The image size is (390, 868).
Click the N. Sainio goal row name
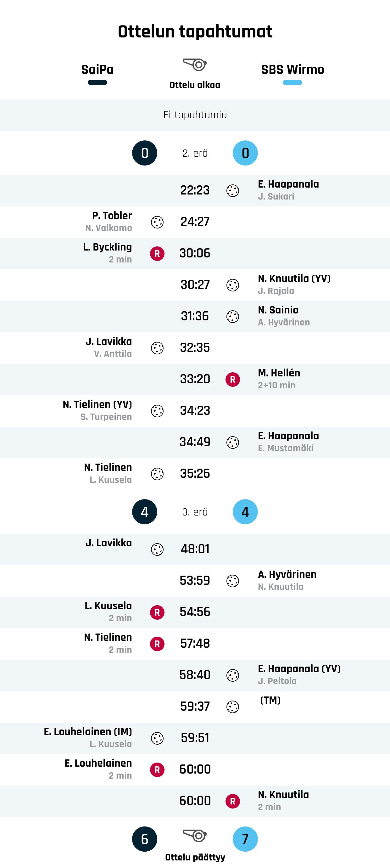278,310
